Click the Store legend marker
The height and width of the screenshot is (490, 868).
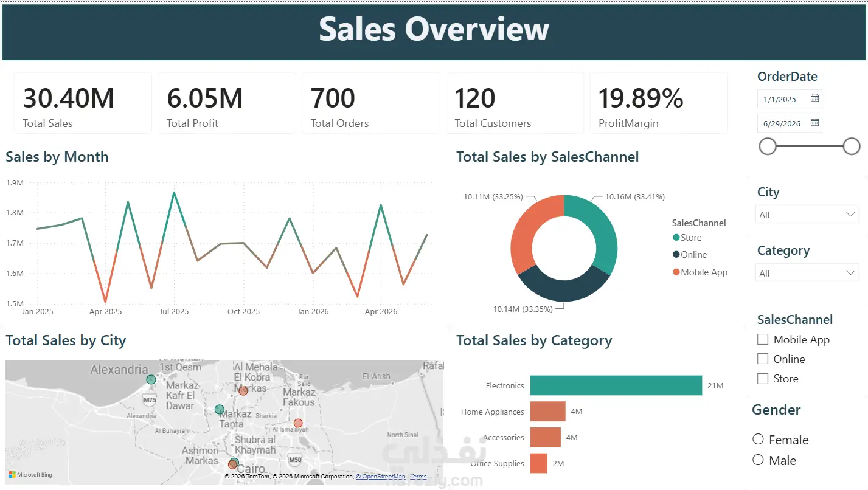click(676, 238)
